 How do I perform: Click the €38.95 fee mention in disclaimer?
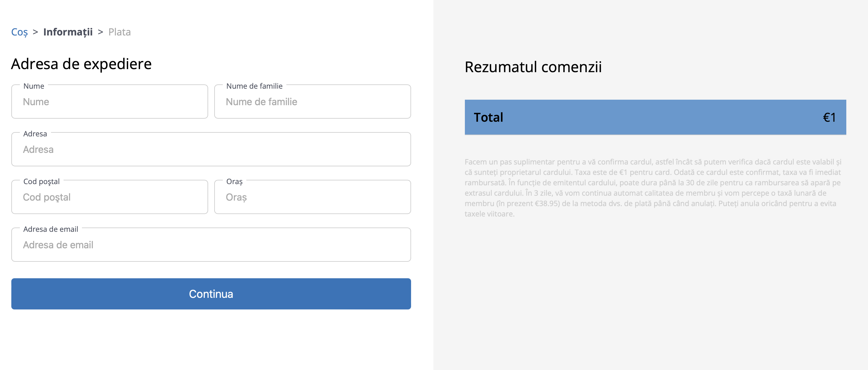(x=547, y=204)
